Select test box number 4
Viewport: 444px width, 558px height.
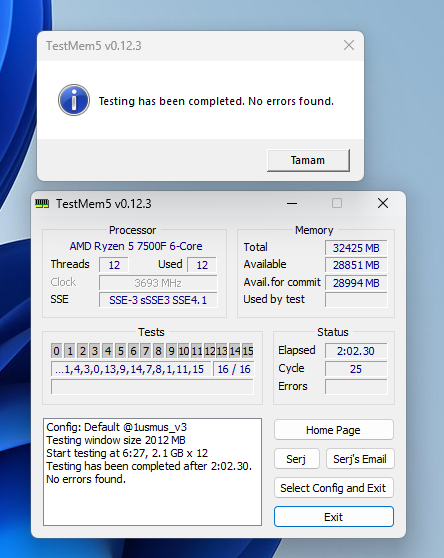tap(108, 351)
